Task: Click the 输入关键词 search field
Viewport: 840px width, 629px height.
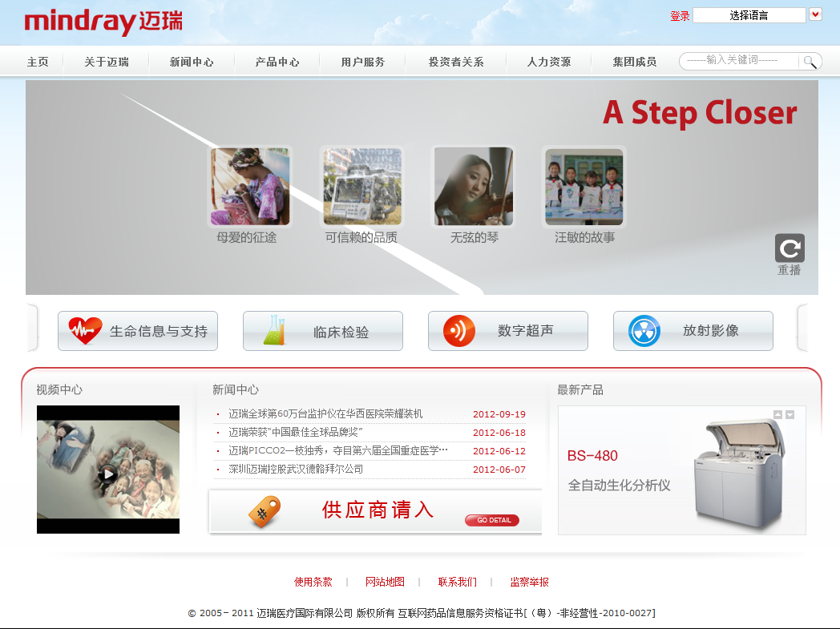Action: point(741,61)
